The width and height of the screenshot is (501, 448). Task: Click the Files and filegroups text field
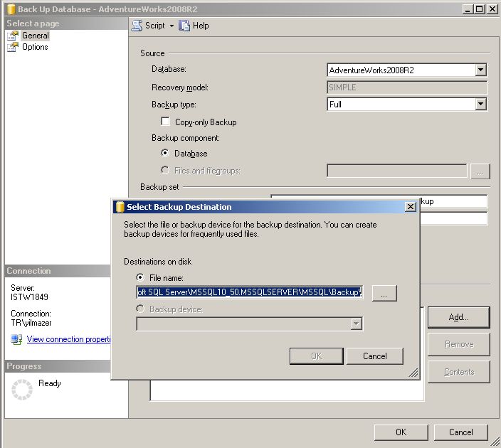tap(397, 171)
